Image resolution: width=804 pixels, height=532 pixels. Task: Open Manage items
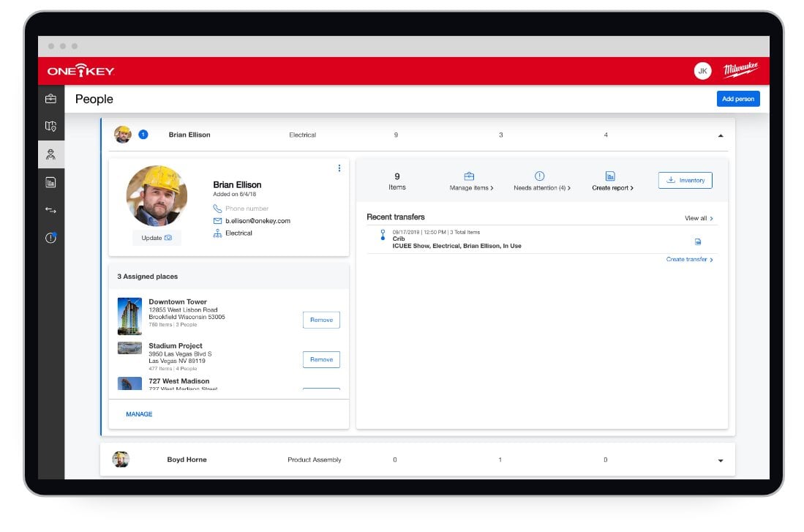click(471, 181)
